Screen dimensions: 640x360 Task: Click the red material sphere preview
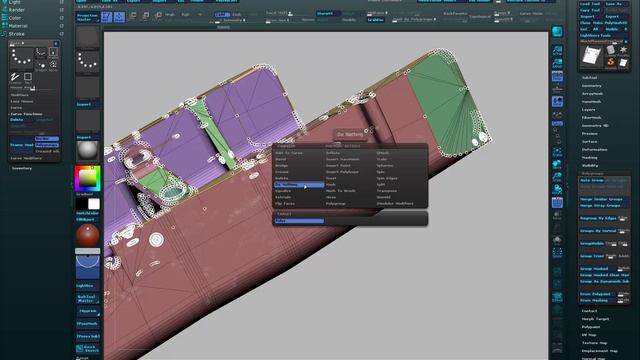(x=87, y=235)
